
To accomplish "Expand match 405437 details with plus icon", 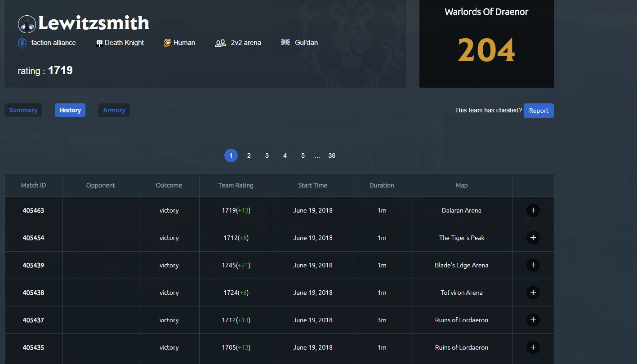I will (x=533, y=320).
